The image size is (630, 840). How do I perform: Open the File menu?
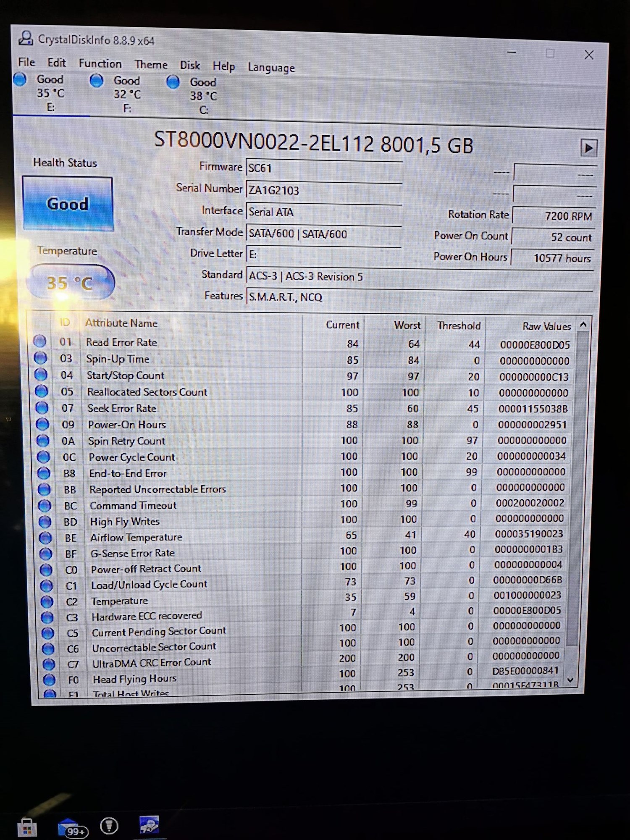tap(26, 62)
